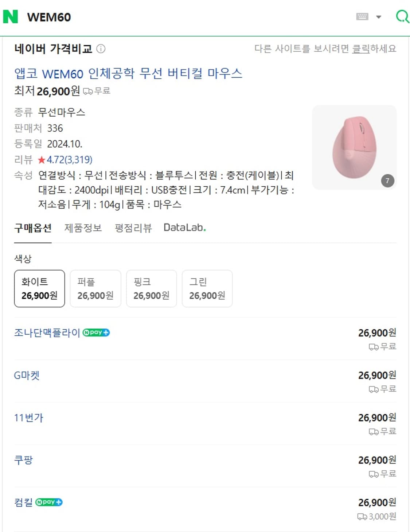Click the info icon beside 네이버 가격비교
Image resolution: width=410 pixels, height=532 pixels.
pos(101,48)
